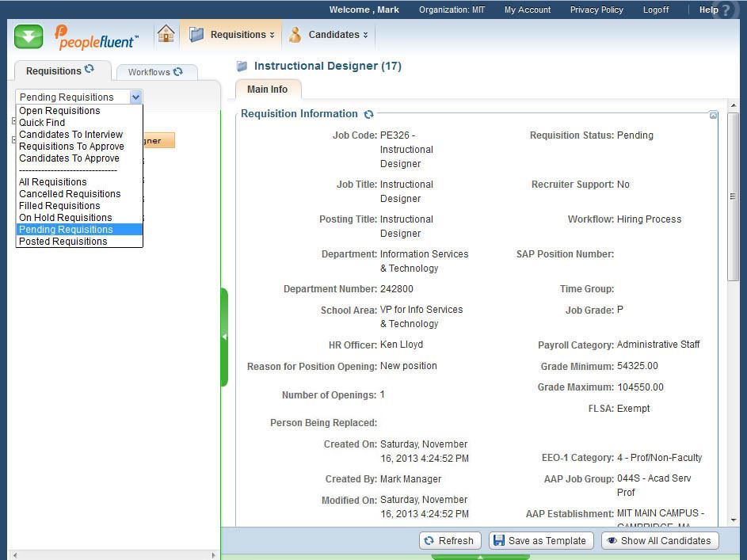747x560 pixels.
Task: Click the Save as Template button
Action: (539, 541)
